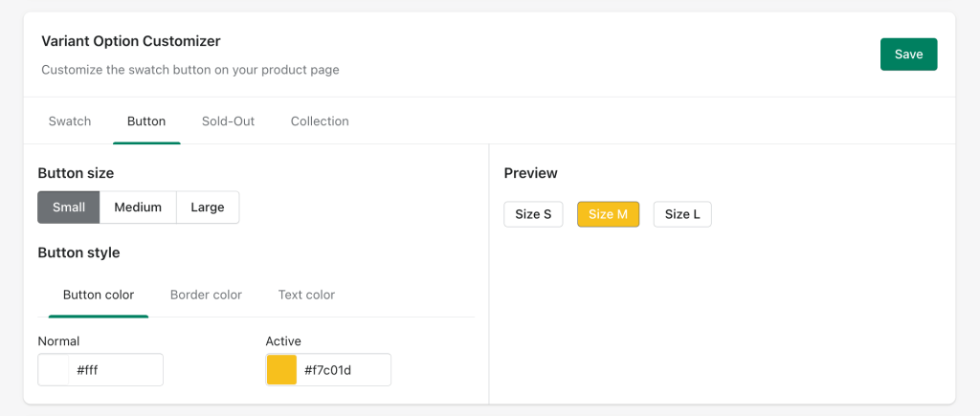Click the Size S preview button
The width and height of the screenshot is (980, 416).
point(533,214)
